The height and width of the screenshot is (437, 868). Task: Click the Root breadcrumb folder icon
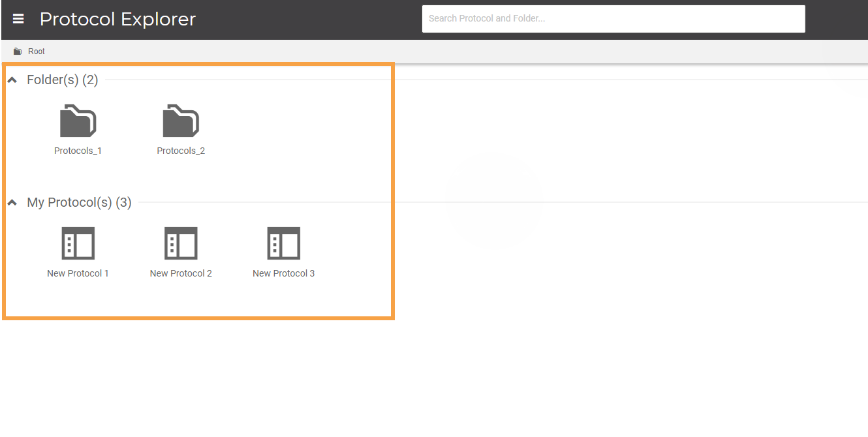click(18, 52)
